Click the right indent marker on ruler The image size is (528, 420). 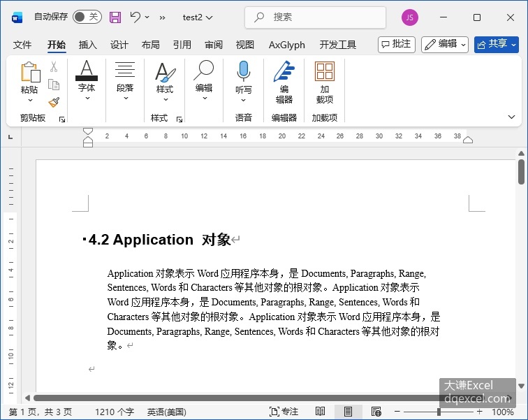click(468, 140)
